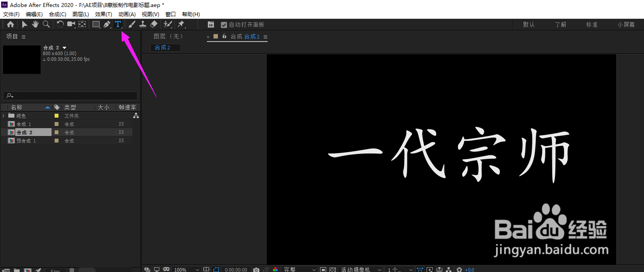Click the yellow label swatch of 纯色 folder
This screenshot has width=644, height=272.
click(x=56, y=116)
